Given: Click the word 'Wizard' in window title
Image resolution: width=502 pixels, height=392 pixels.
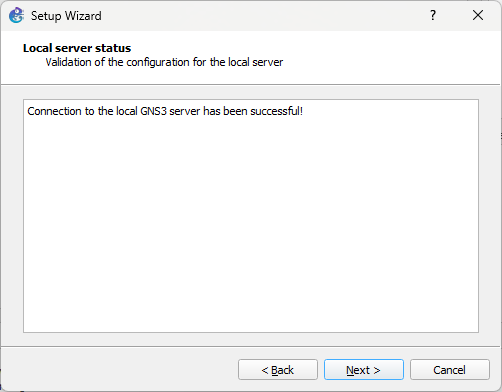Looking at the screenshot, I should coord(83,16).
